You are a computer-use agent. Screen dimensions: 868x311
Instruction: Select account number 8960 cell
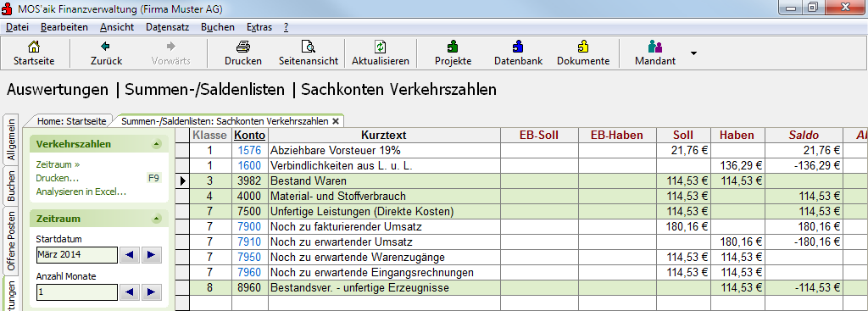click(x=250, y=288)
